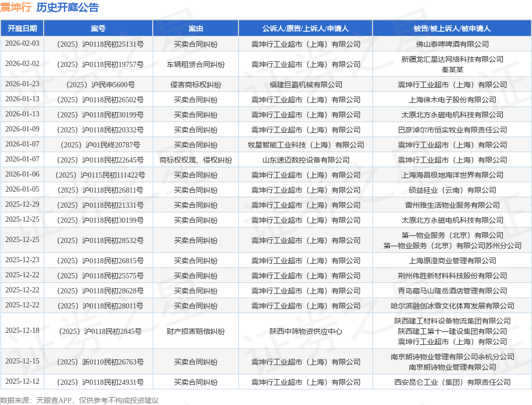Click the 公诉人/原告/上诉人/申请人 column header
Screen dimensions: 532x405
click(305, 28)
